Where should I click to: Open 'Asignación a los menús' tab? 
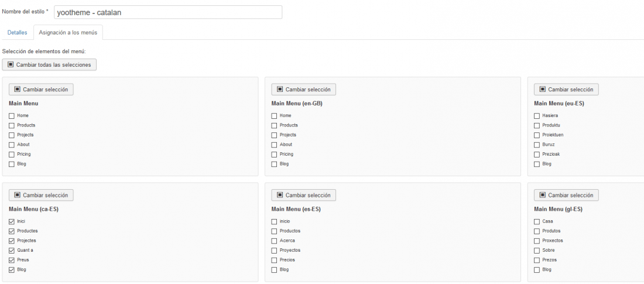tap(68, 32)
